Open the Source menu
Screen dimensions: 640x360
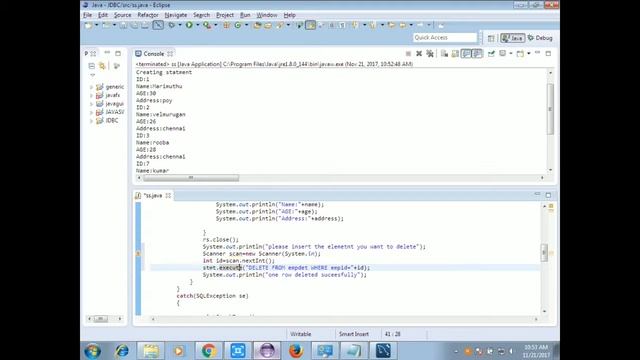click(x=122, y=15)
